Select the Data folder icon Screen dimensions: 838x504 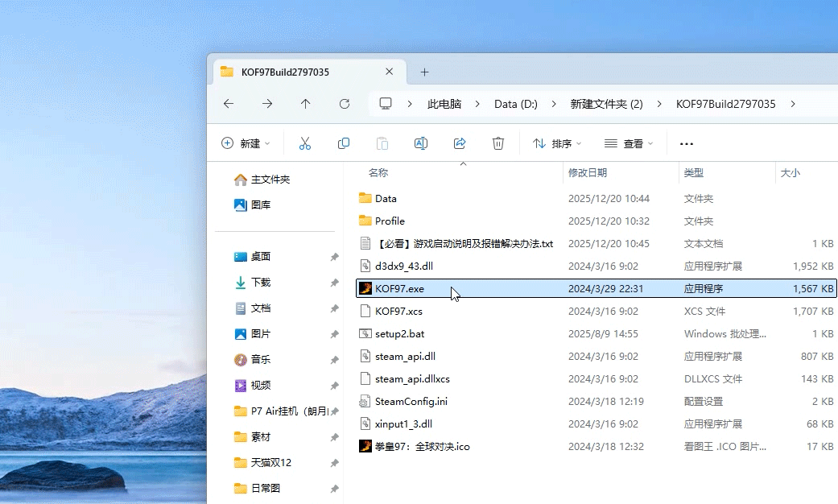click(365, 198)
